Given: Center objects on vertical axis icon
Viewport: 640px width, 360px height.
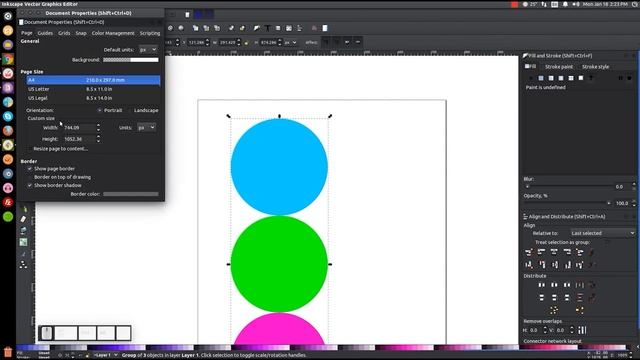Looking at the screenshot, I should tap(554, 252).
